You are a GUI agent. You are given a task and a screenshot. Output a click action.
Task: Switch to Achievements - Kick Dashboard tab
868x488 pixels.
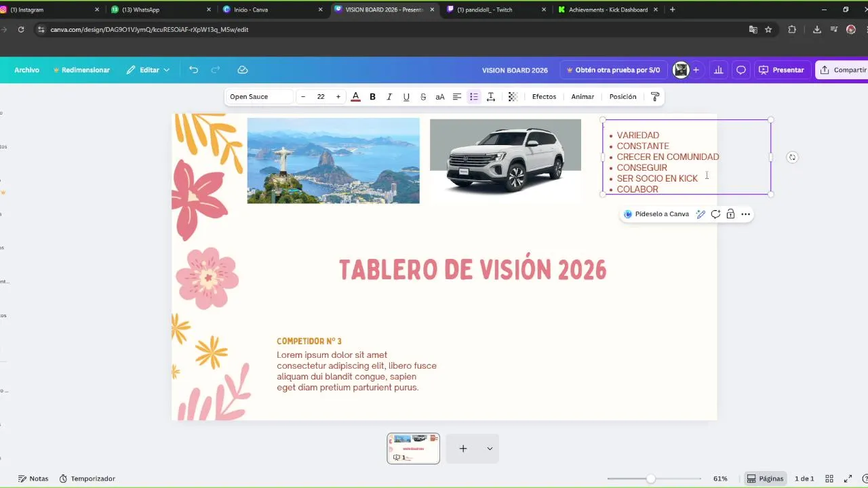pos(608,9)
